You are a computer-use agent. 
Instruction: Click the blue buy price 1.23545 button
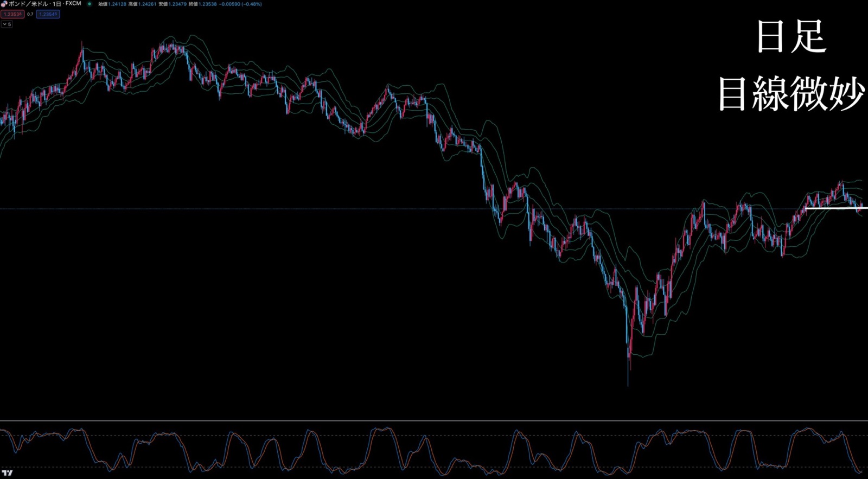point(48,14)
